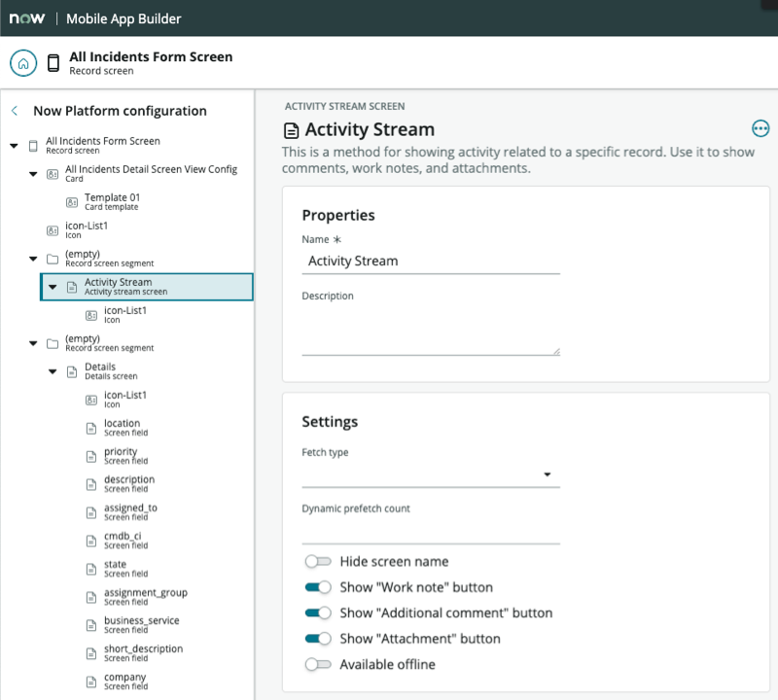
Task: Click the Description text area resize handle
Action: (x=556, y=352)
